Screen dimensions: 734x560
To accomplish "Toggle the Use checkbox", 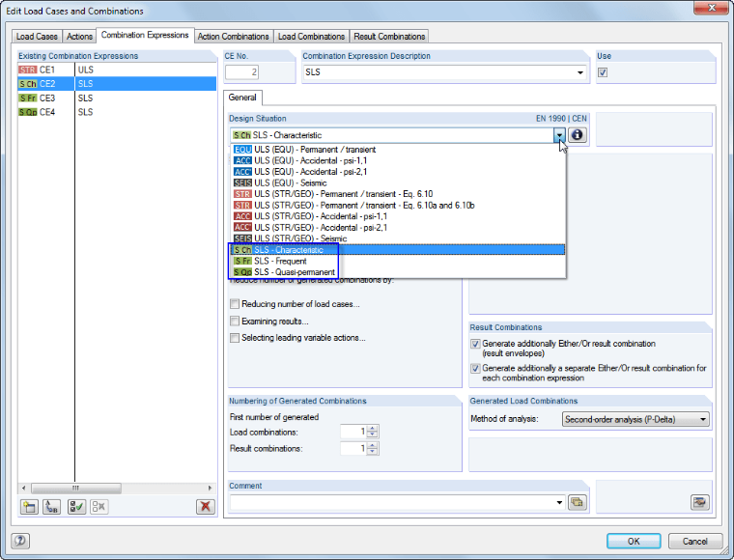I will pyautogui.click(x=603, y=72).
